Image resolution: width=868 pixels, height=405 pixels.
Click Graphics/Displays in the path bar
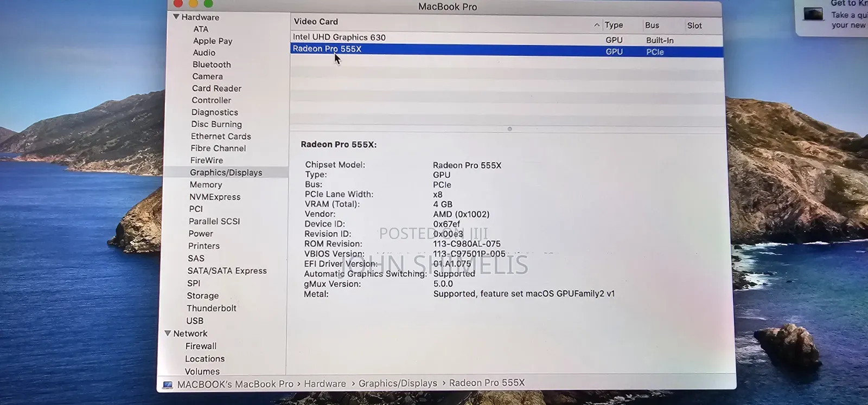pyautogui.click(x=398, y=383)
